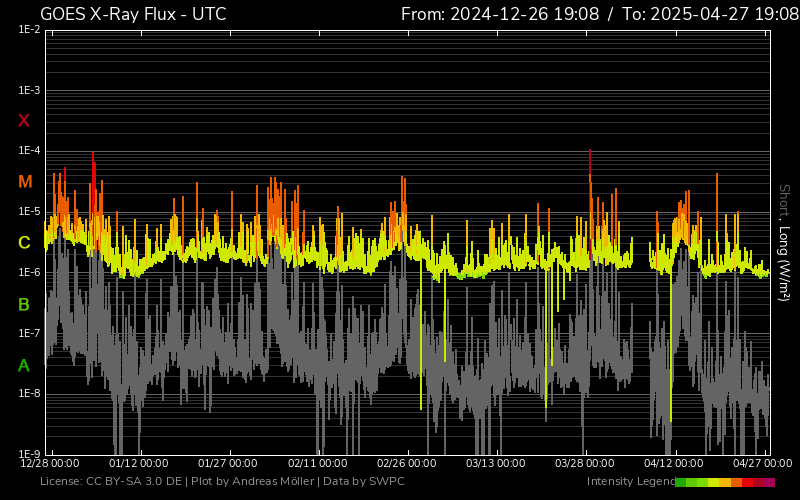Click the green A flare class label
Viewport: 800px width, 500px height.
[24, 366]
